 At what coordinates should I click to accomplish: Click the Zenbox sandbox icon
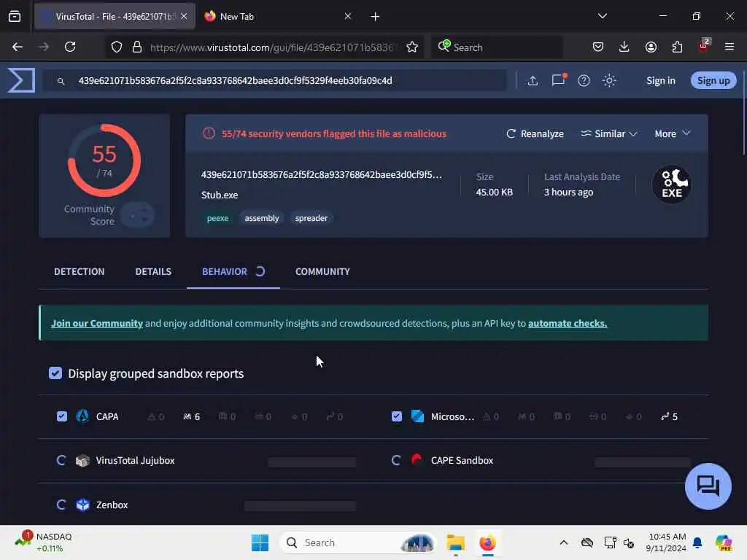pyautogui.click(x=82, y=505)
